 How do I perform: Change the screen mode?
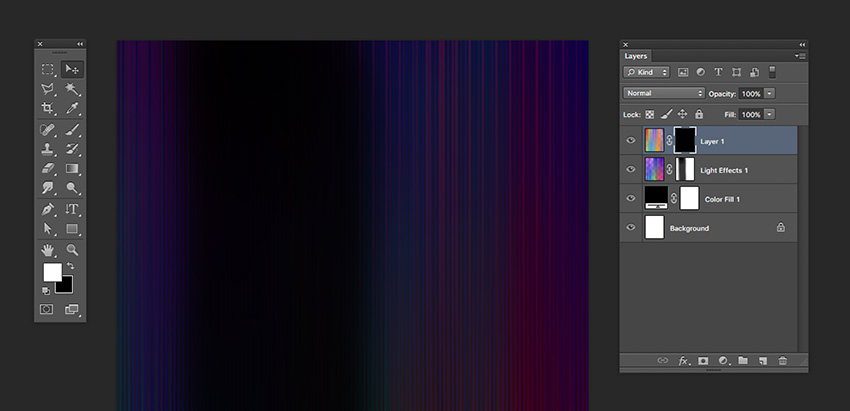tap(72, 309)
